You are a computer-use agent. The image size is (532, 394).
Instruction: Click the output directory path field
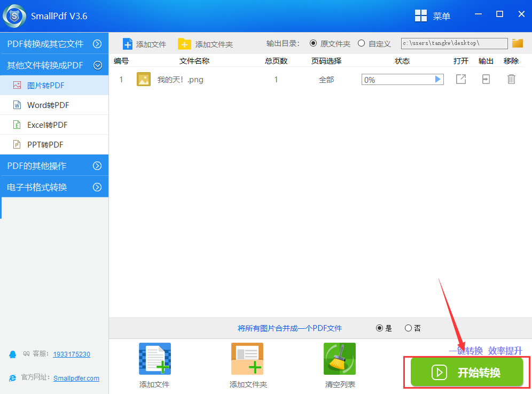455,43
